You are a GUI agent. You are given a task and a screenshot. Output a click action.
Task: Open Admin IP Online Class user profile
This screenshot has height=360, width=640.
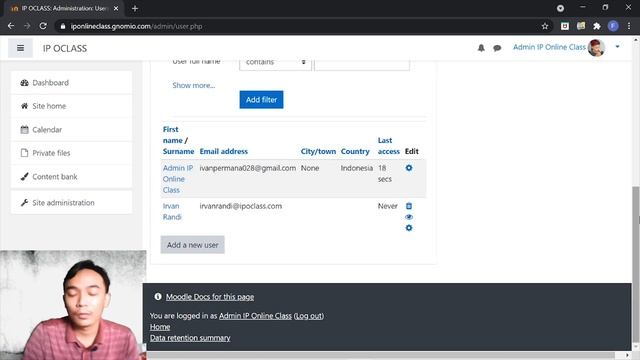pos(178,179)
